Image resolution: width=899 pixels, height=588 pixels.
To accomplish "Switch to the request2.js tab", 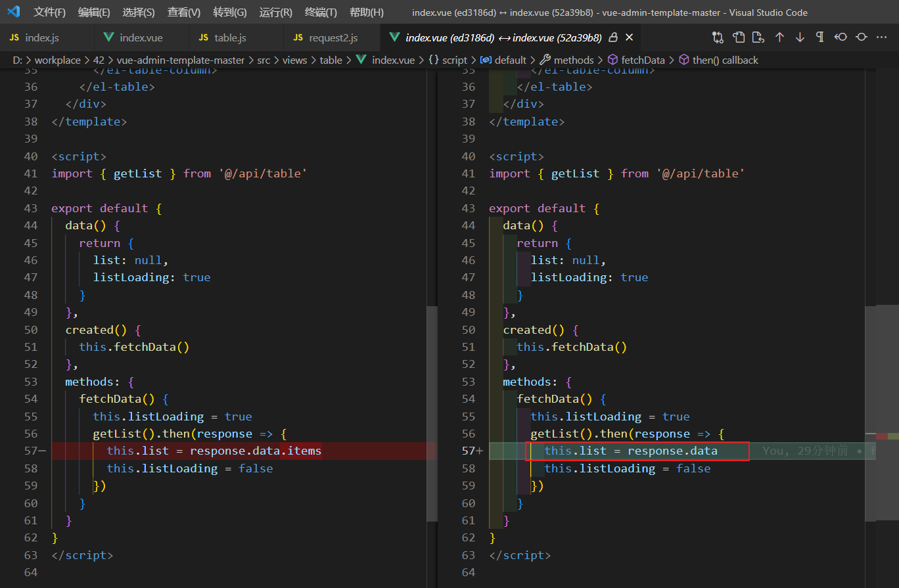I will 331,37.
